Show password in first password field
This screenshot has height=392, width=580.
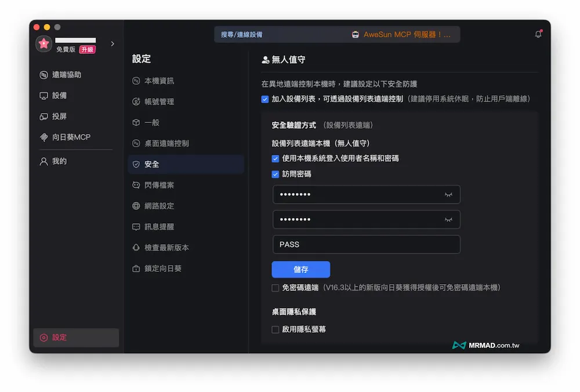point(448,194)
